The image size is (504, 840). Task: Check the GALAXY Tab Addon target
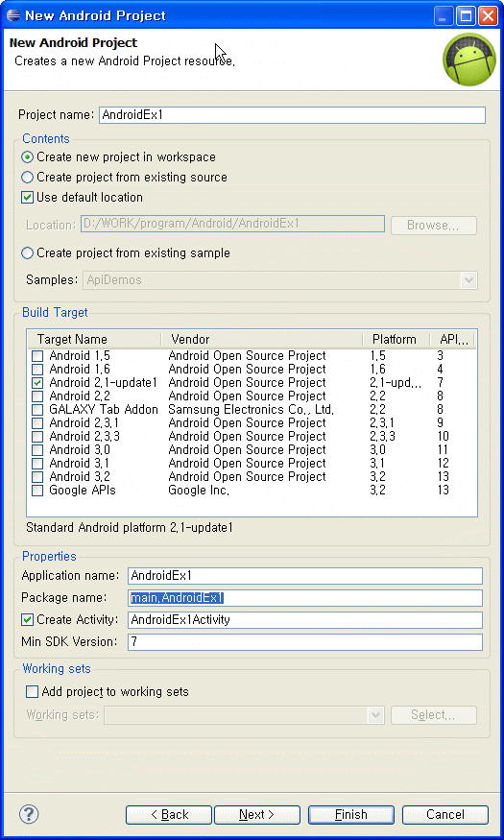[x=37, y=410]
